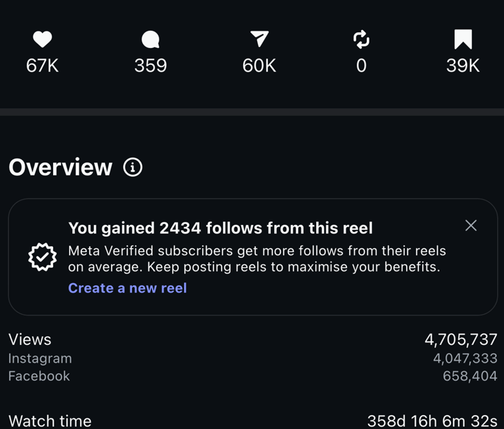Tap the paper plane shares icon
This screenshot has height=429, width=504.
259,40
